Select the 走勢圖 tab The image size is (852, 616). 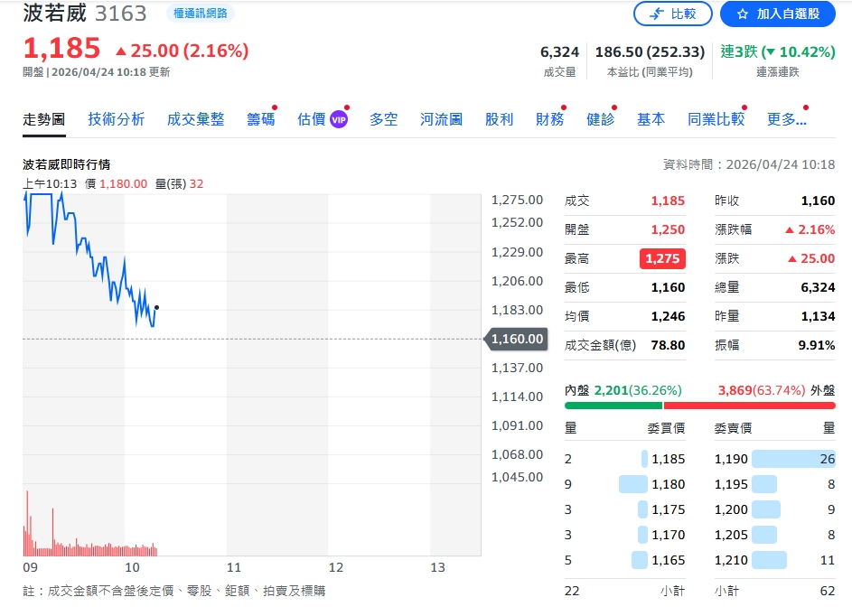[44, 119]
